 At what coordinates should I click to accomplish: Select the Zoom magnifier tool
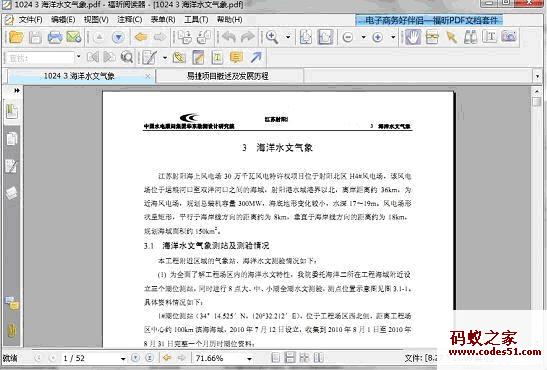[x=272, y=37]
